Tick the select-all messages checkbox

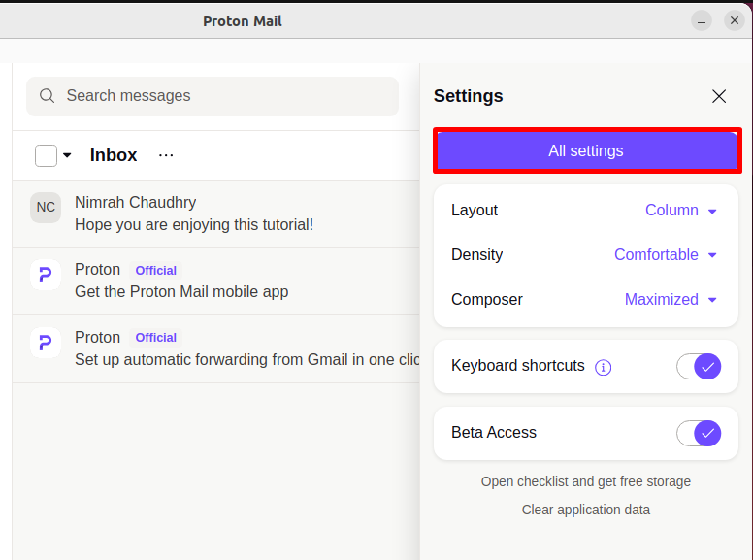tap(46, 155)
